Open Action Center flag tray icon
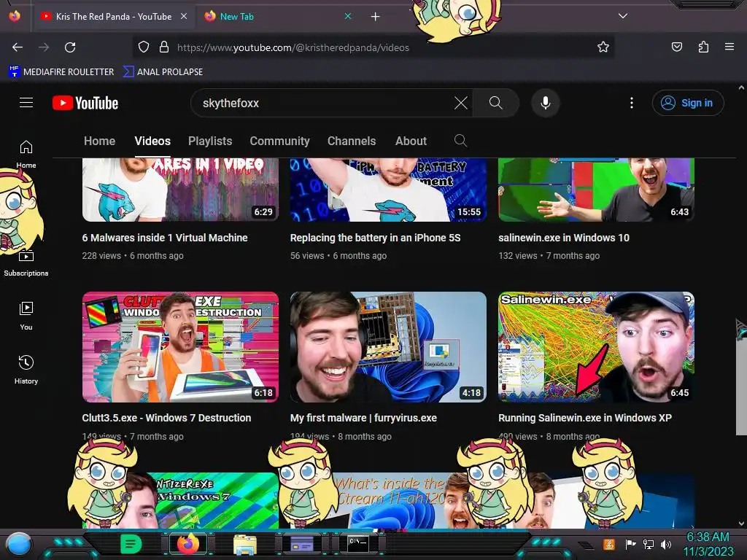 pyautogui.click(x=630, y=544)
